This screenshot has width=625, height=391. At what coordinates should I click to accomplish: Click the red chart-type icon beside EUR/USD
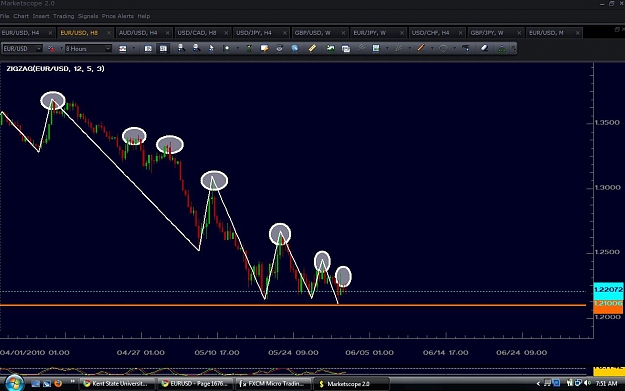tap(51, 49)
